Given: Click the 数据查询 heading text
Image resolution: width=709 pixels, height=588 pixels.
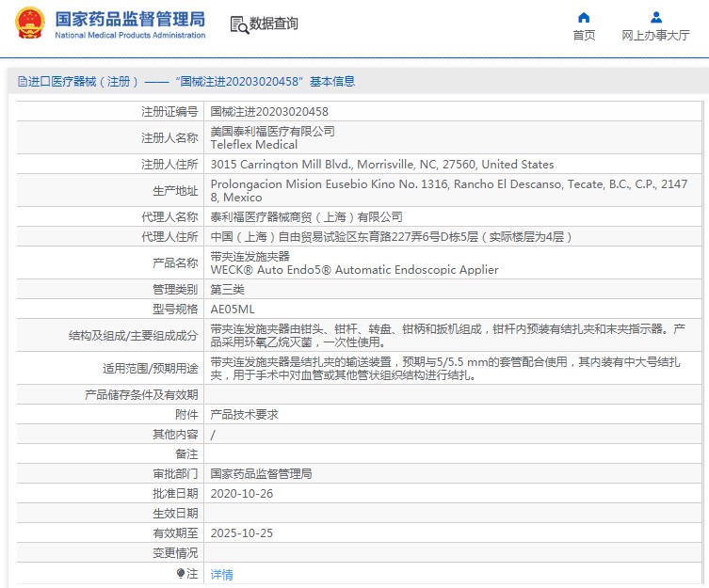Looking at the screenshot, I should coord(274,24).
